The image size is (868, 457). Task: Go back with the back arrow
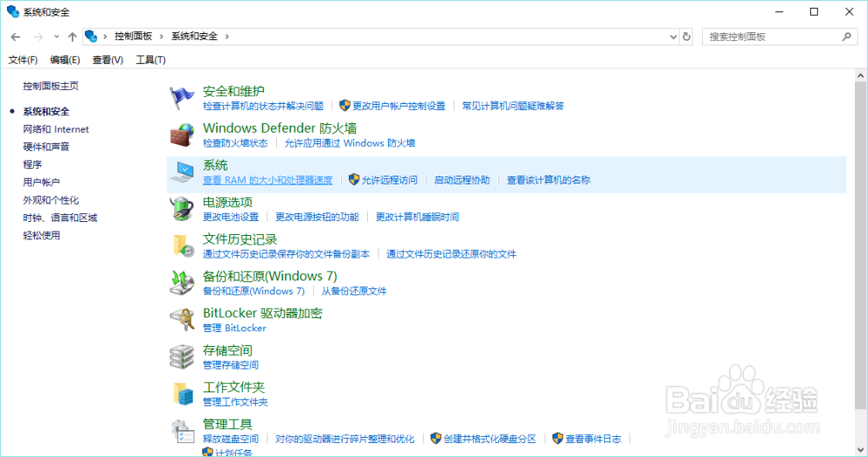[x=16, y=36]
